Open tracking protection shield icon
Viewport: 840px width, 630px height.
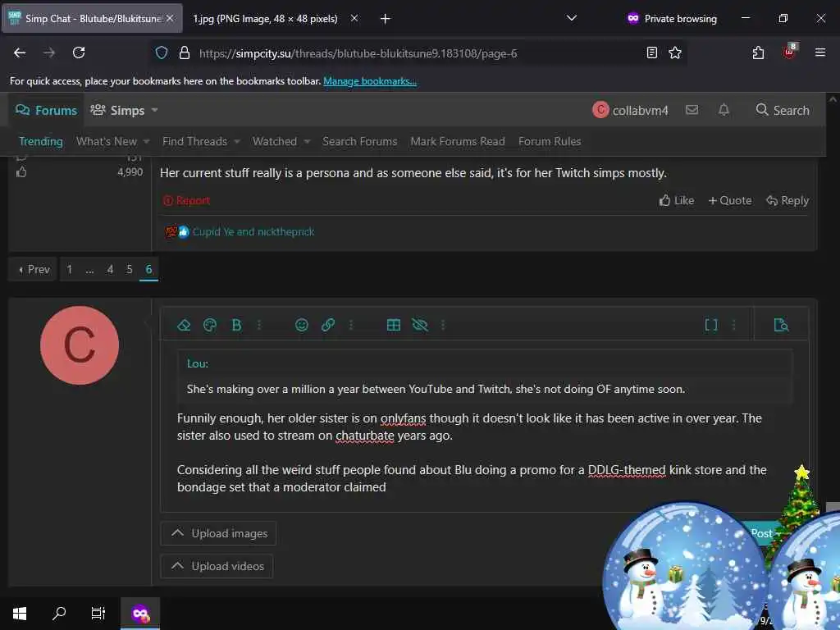pyautogui.click(x=162, y=53)
